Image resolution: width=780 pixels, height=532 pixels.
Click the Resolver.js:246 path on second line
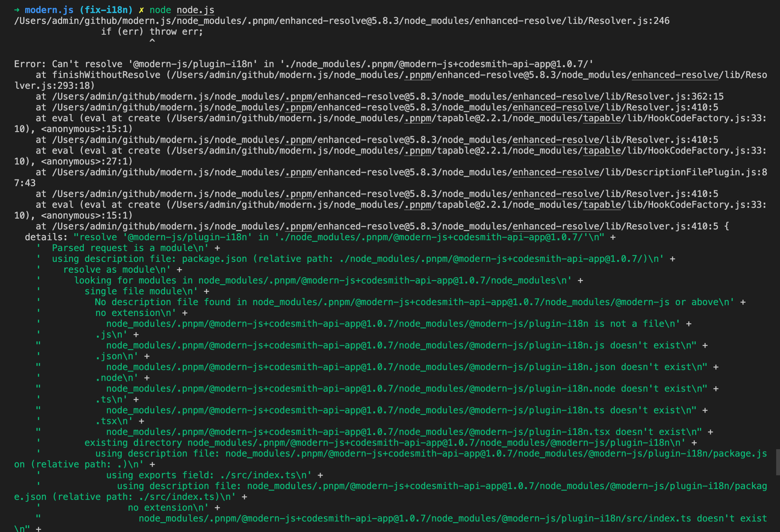342,21
